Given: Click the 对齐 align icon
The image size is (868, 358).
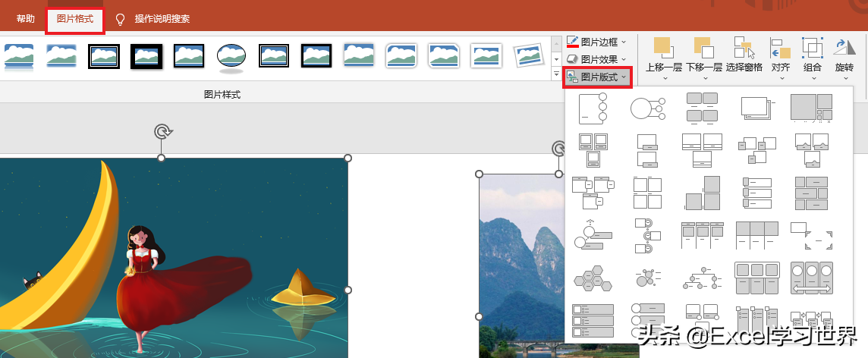Looking at the screenshot, I should click(780, 48).
